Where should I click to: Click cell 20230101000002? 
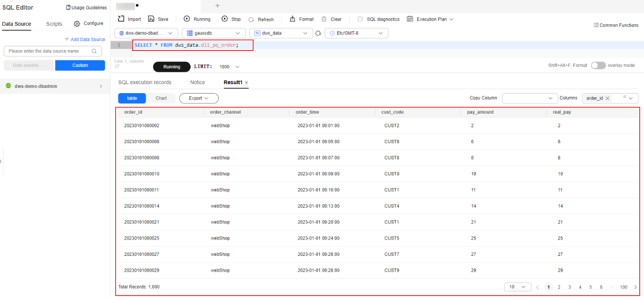pyautogui.click(x=142, y=126)
